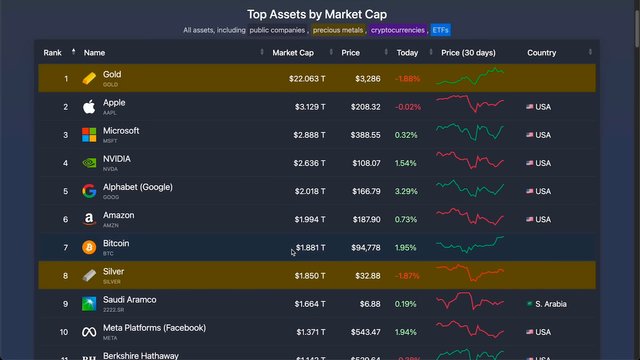Click the page vertical scrollbar thumb

[x=637, y=29]
